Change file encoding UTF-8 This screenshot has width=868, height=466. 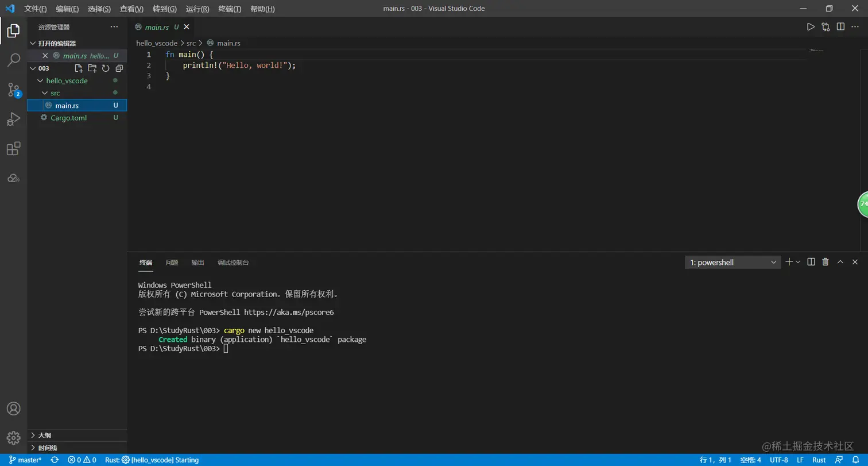coord(779,460)
